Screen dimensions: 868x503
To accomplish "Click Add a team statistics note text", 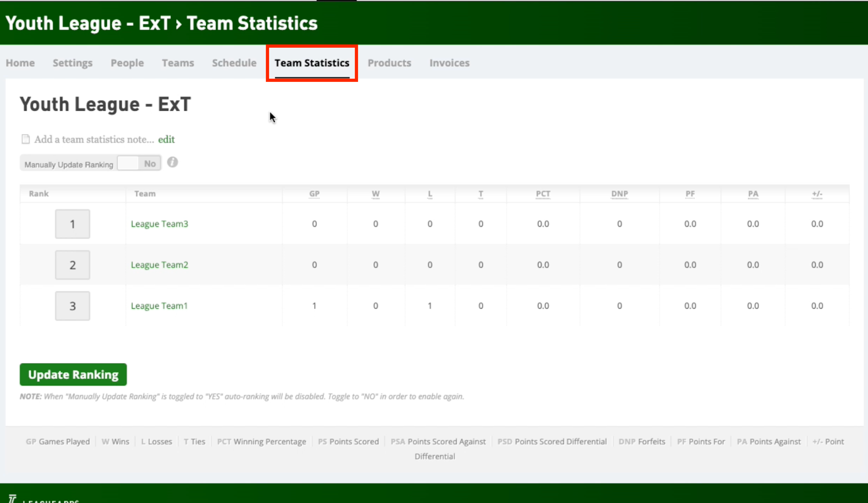I will (x=94, y=139).
